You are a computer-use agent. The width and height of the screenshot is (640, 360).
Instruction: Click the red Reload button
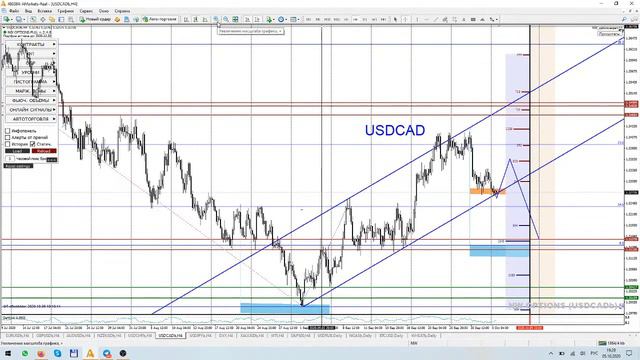(x=44, y=151)
